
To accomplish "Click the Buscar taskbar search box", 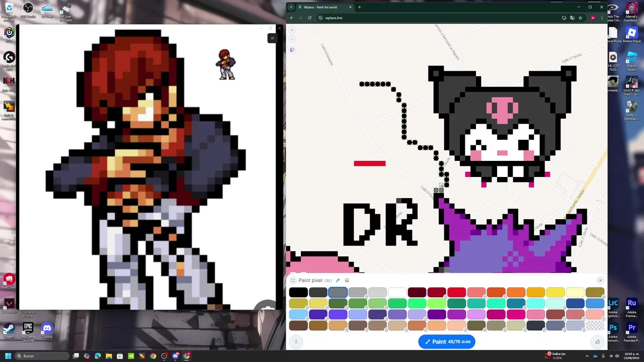I will [42, 356].
